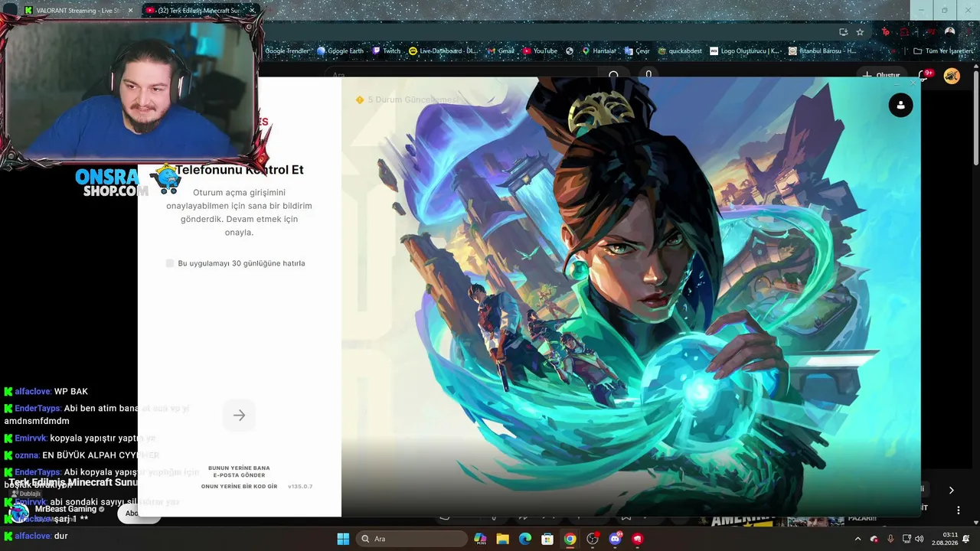Open File Explorer from taskbar

pos(502,539)
